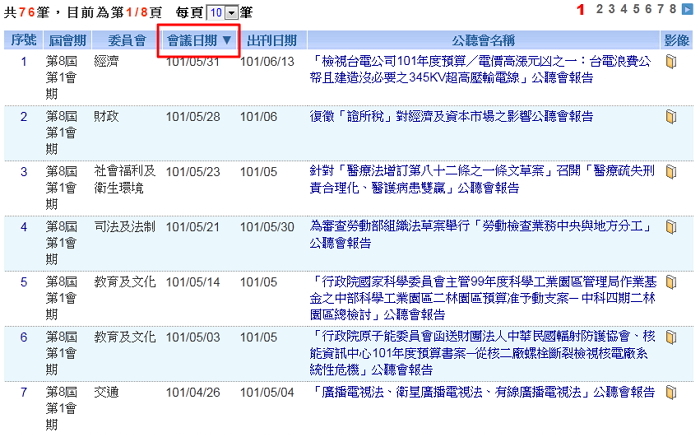Jump to page 8
Viewport: 700px width, 435px height.
[x=672, y=9]
